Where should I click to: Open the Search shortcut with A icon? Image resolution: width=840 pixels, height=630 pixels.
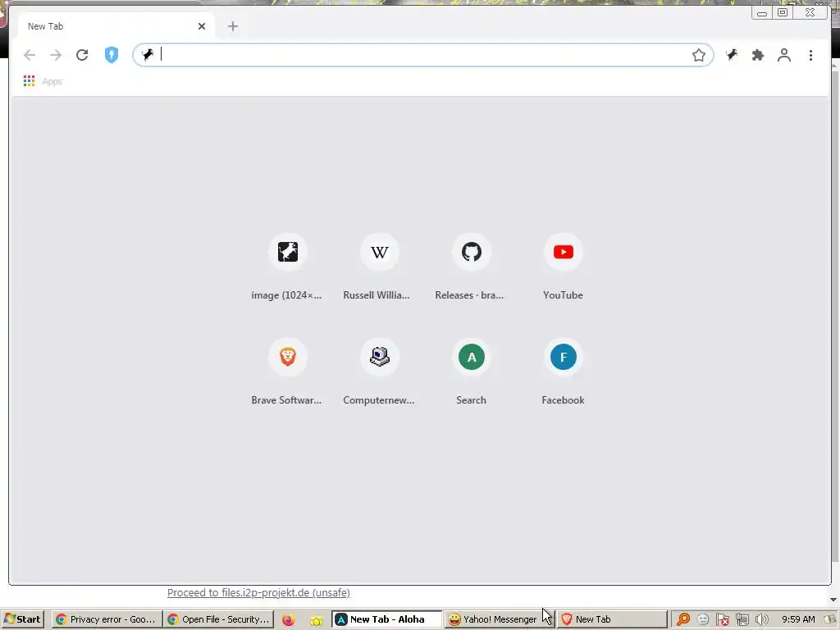(x=472, y=372)
